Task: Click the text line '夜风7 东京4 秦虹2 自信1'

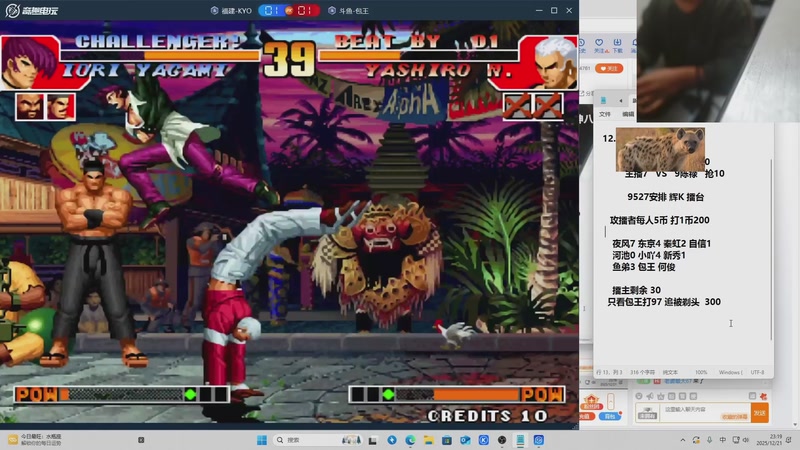Action: (661, 244)
